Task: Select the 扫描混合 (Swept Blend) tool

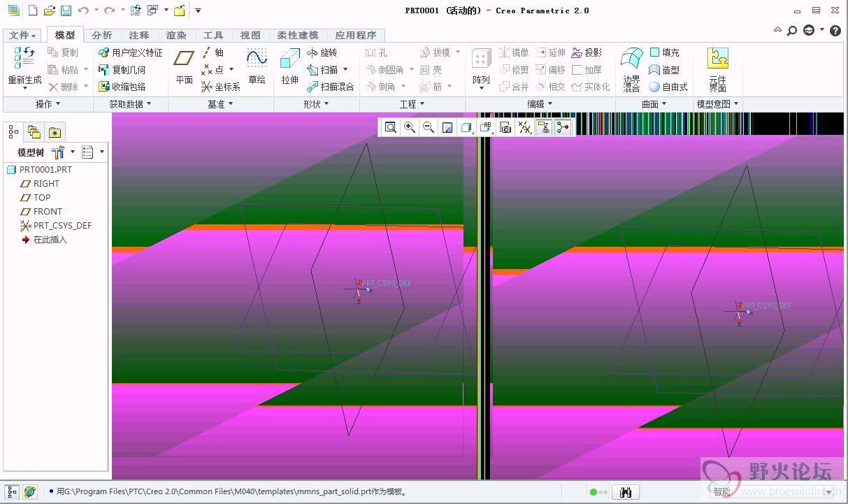Action: click(331, 87)
